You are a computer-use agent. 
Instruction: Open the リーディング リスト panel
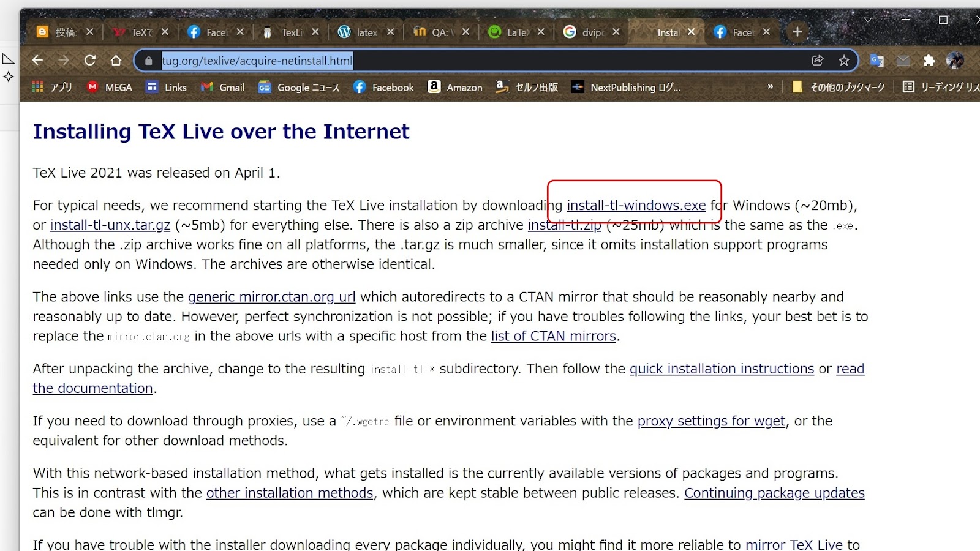[x=941, y=87]
